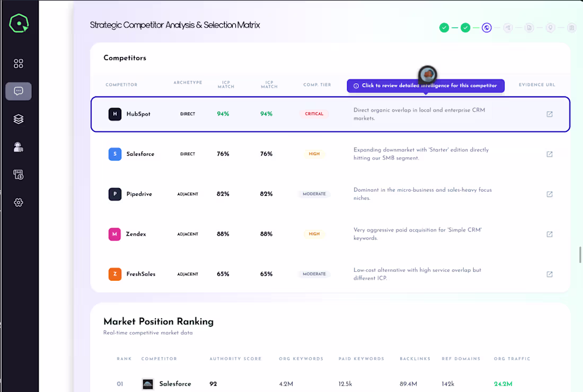Click Zendex 'Simple CRM' keywords description

pyautogui.click(x=418, y=234)
